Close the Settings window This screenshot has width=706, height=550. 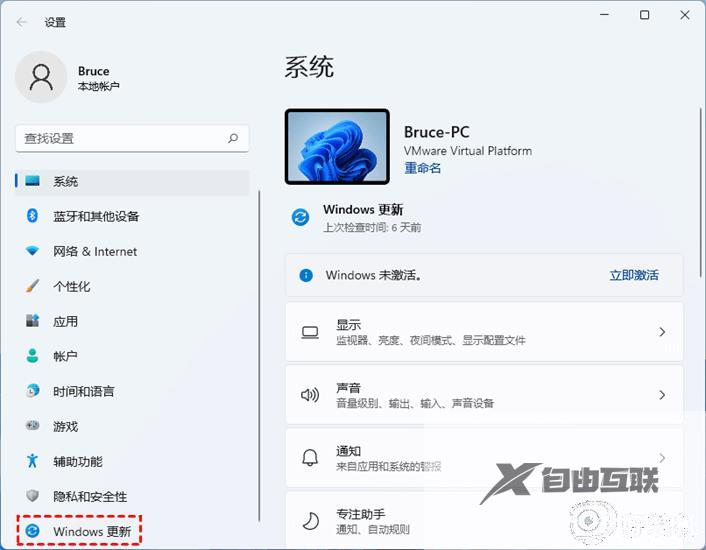pyautogui.click(x=685, y=15)
